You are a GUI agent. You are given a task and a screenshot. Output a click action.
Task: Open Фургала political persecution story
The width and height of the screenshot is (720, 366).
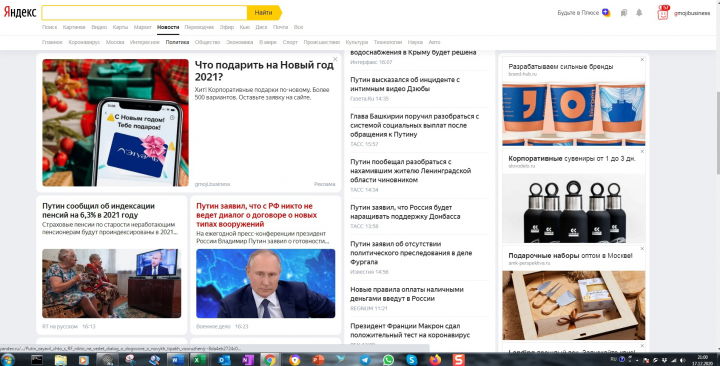click(411, 253)
